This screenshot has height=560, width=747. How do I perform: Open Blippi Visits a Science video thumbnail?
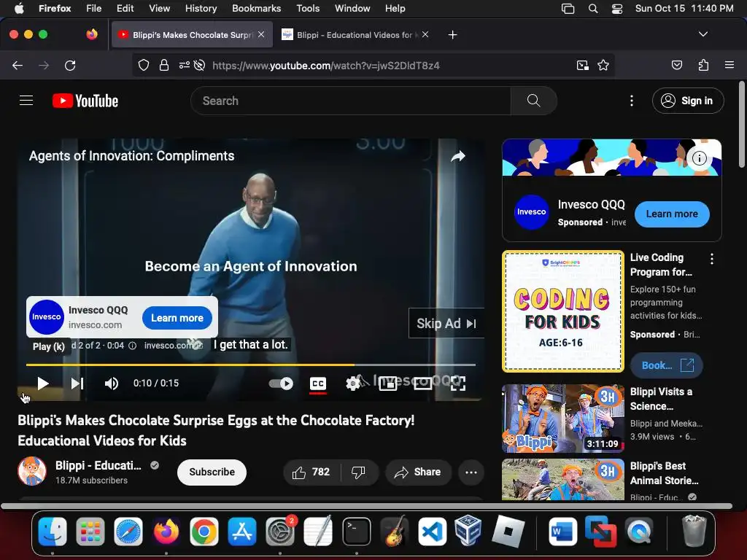click(x=563, y=418)
